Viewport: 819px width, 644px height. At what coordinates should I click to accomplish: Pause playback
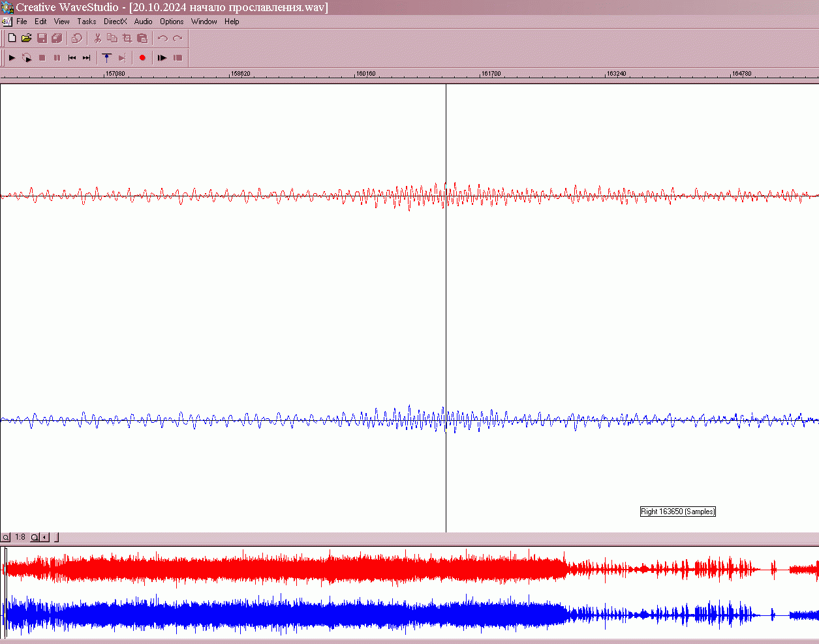[x=57, y=58]
